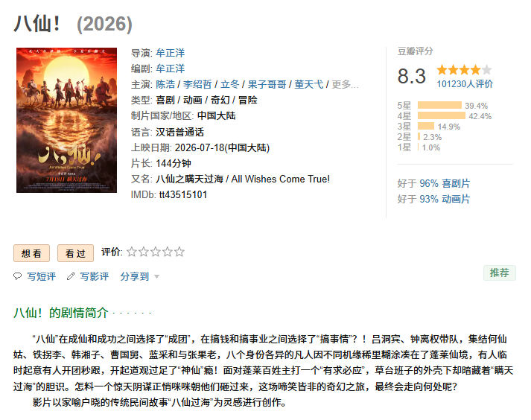Rate the movie three stars
Viewport: 531px width, 420px height.
156,252
